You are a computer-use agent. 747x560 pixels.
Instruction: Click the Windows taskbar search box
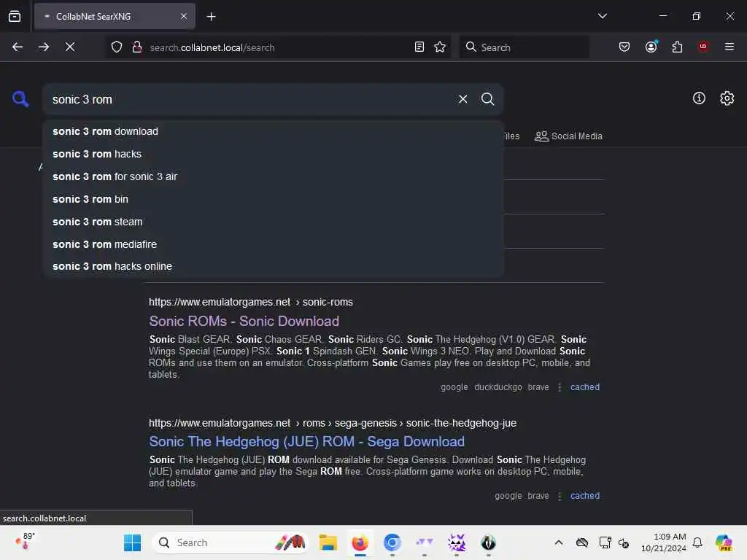pos(230,542)
